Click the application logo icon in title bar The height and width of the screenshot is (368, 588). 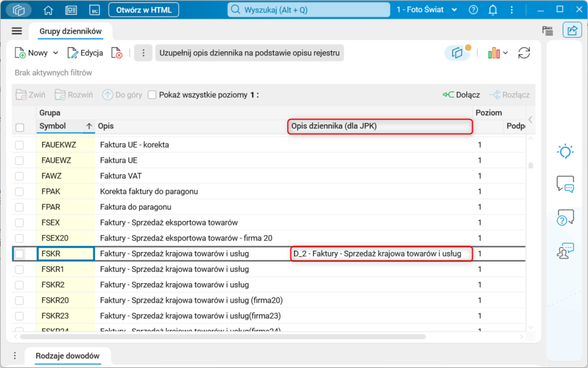(18, 10)
